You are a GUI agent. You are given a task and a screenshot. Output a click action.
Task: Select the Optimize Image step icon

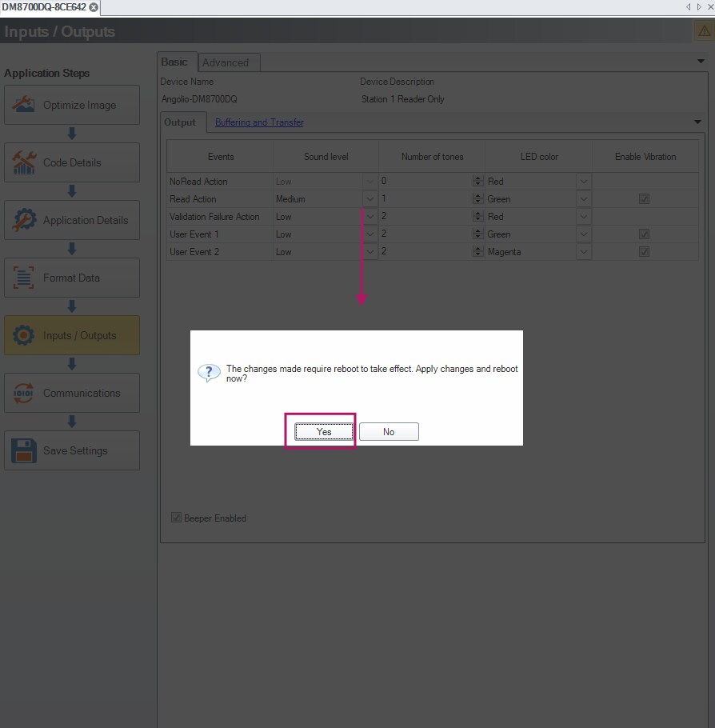point(24,104)
